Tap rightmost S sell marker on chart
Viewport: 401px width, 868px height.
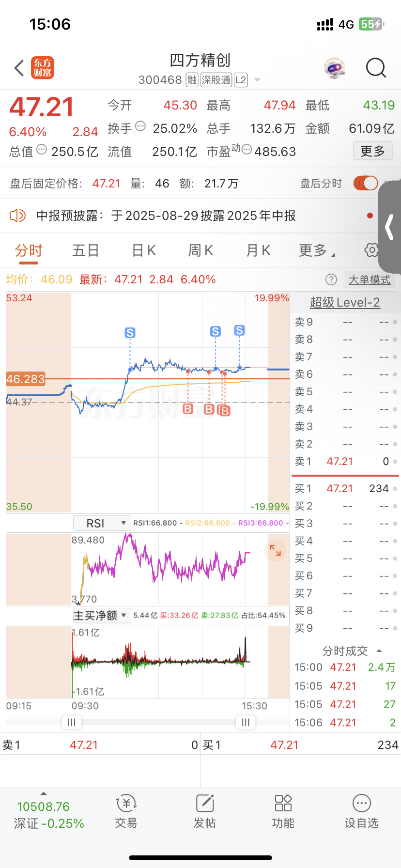[239, 330]
